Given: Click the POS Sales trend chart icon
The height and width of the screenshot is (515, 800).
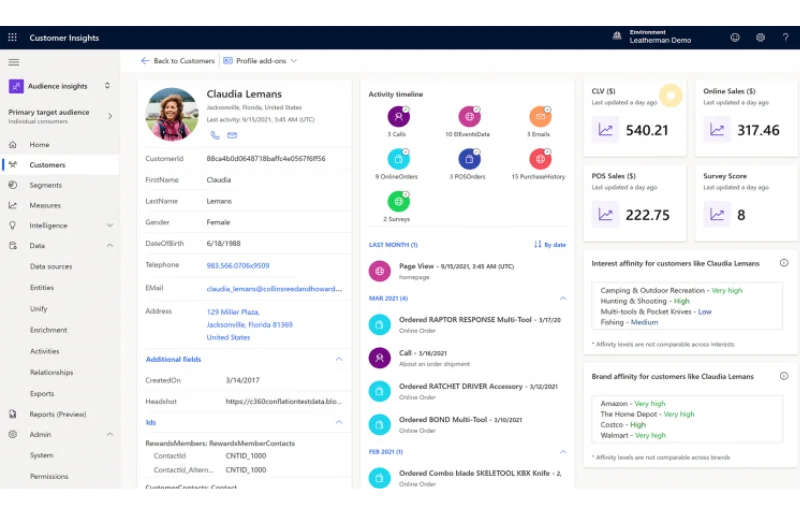Looking at the screenshot, I should 605,214.
